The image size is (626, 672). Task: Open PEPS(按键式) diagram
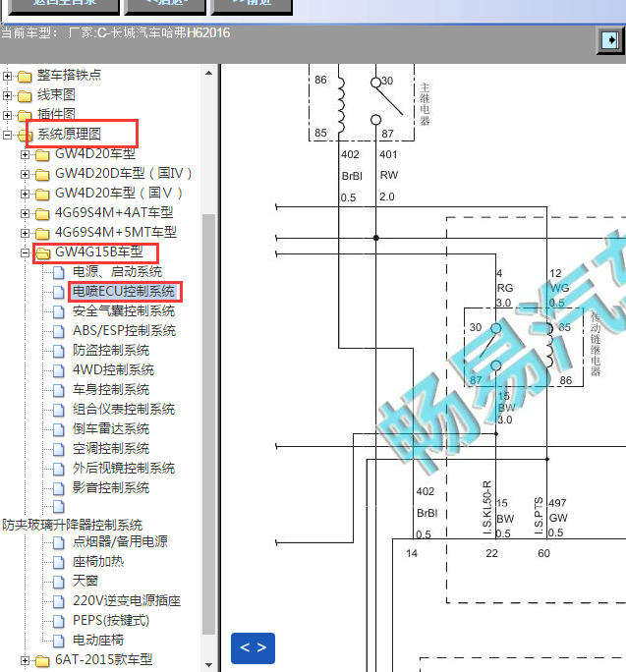click(111, 621)
